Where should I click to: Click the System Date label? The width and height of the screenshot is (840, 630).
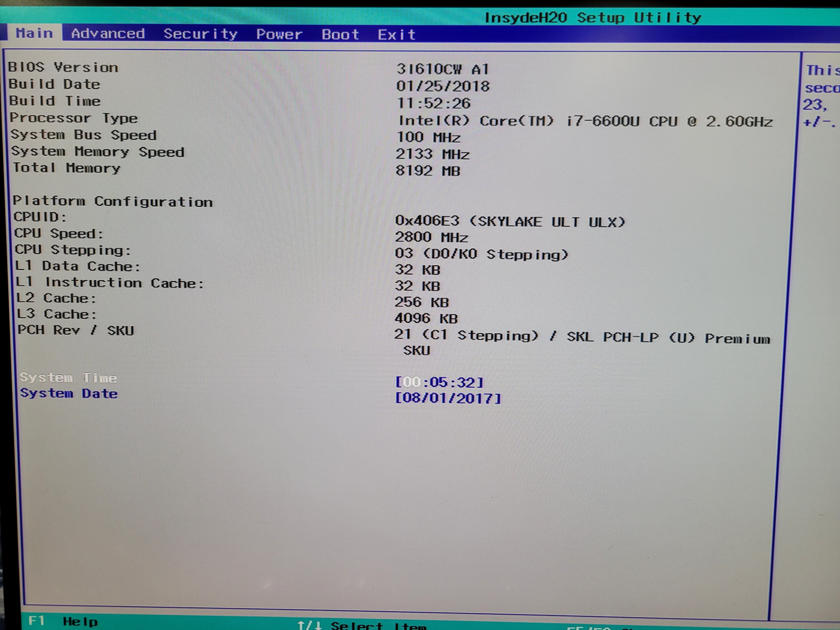tap(69, 393)
